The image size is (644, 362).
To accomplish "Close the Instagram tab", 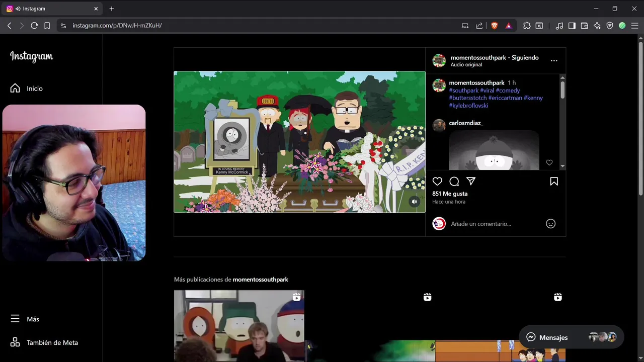I will (96, 9).
